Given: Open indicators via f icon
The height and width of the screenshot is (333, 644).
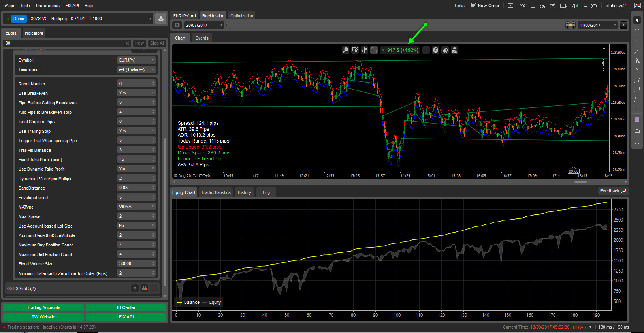Looking at the screenshot, I should 435,50.
